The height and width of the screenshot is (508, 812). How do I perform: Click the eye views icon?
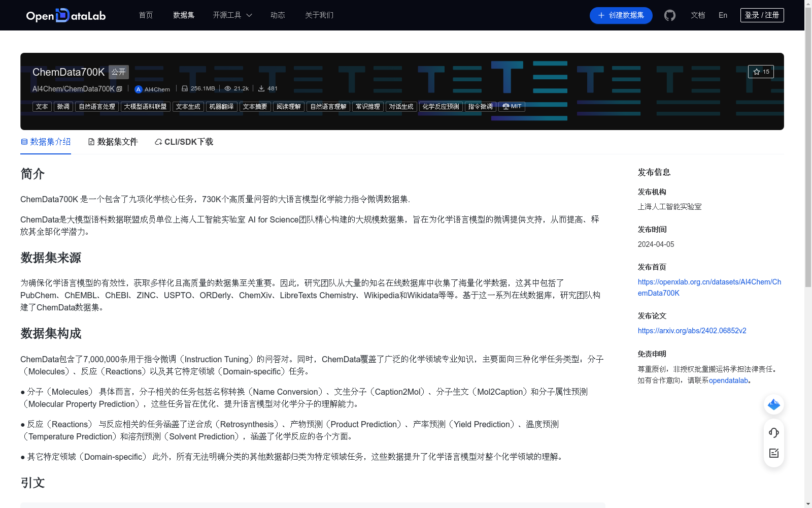[x=228, y=88]
